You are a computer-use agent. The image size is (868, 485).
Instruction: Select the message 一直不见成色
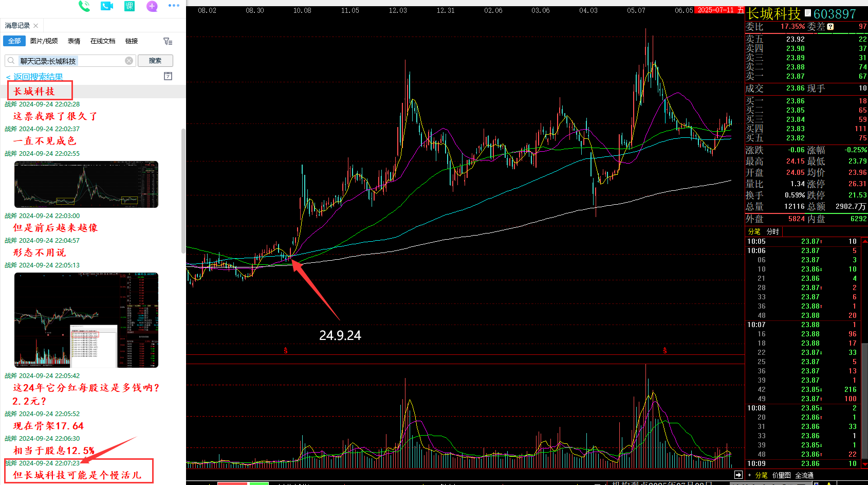pyautogui.click(x=44, y=141)
